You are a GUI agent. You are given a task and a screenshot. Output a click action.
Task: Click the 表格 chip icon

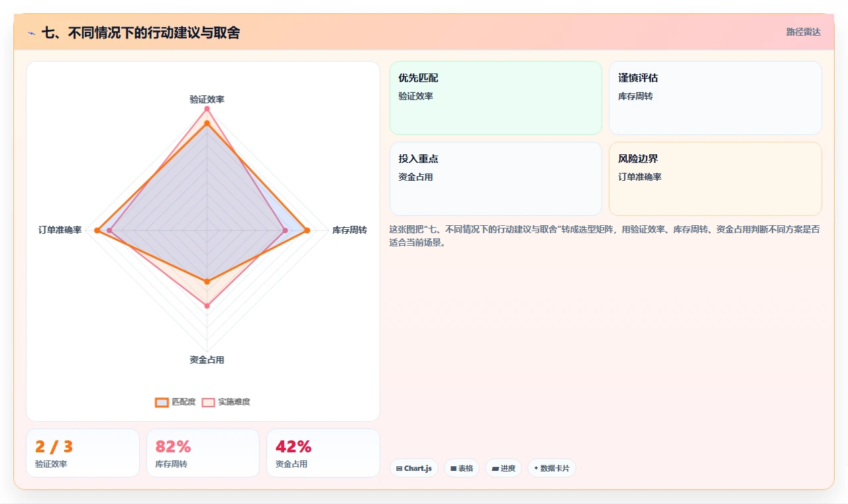coord(453,468)
